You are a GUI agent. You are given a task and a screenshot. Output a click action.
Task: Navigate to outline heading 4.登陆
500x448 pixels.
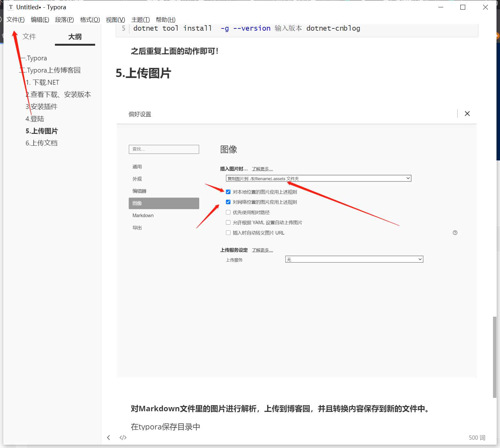[35, 119]
